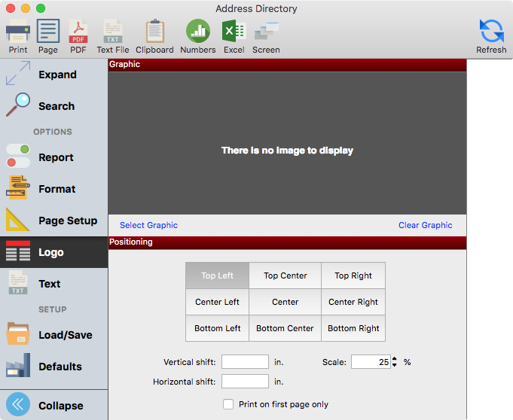Image resolution: width=513 pixels, height=420 pixels.
Task: Choose Bottom Center position cell
Action: [x=285, y=328]
